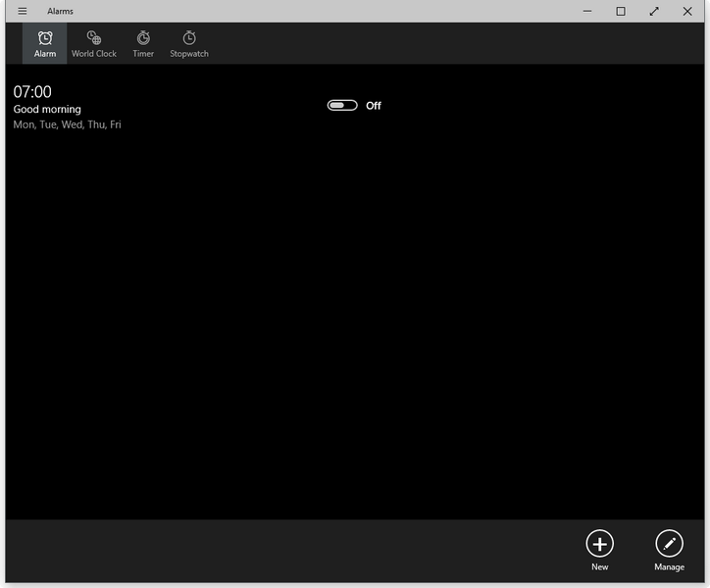Screen dimensions: 710x588
Task: Click the alarm clock icon in the navigation bar
Action: click(x=45, y=37)
